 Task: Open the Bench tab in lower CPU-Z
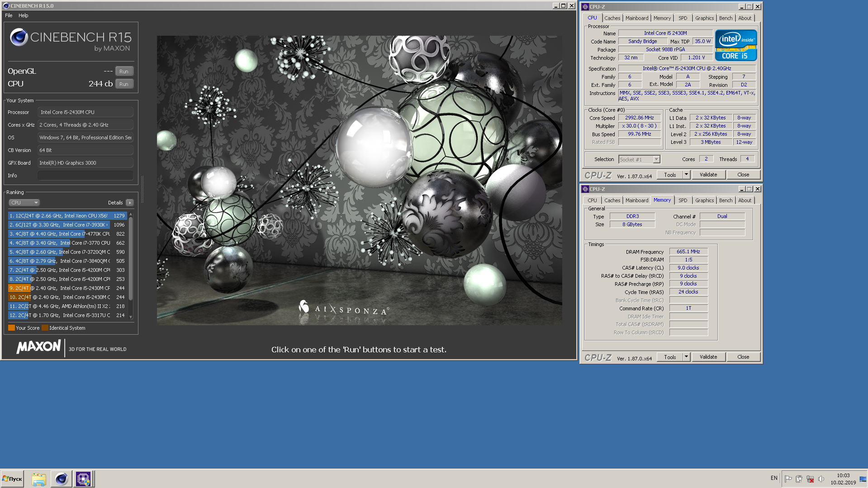(x=726, y=200)
